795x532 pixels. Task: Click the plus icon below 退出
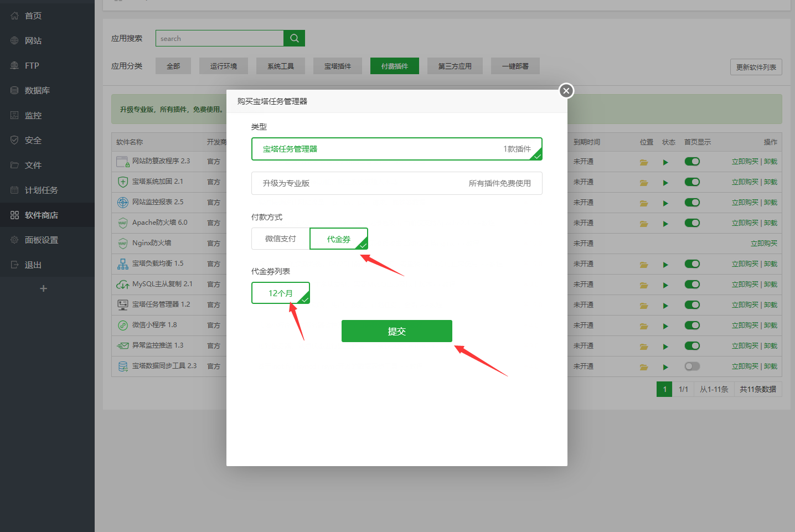(43, 288)
